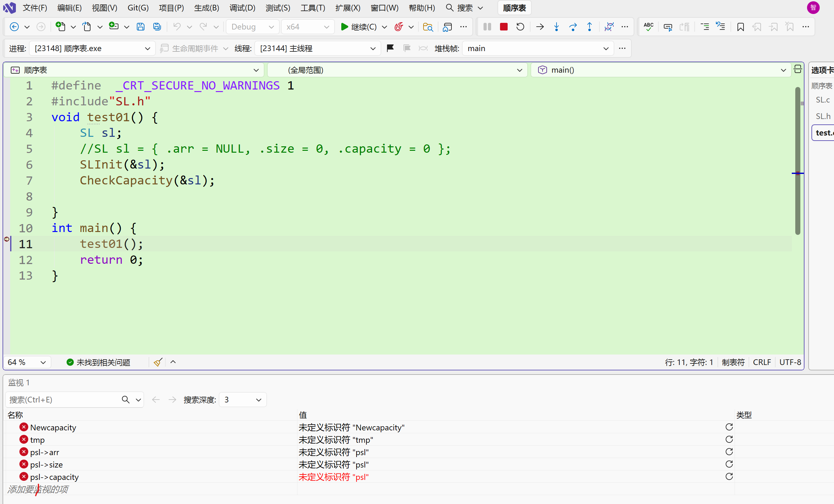The height and width of the screenshot is (504, 834).
Task: Switch to the SL.h tab
Action: (823, 116)
